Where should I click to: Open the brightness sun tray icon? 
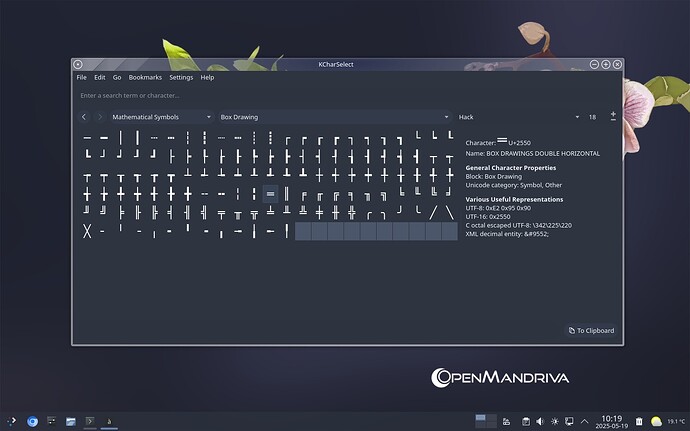[x=554, y=421]
